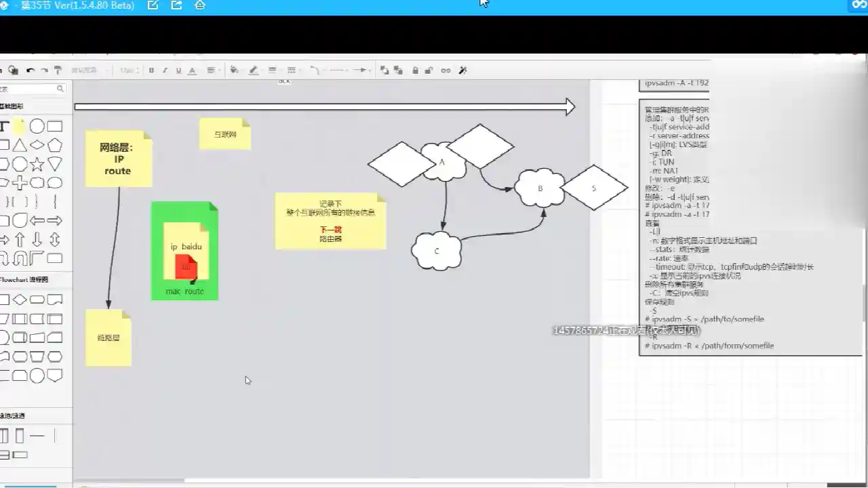
Task: Select the circle shape in basic shapes
Action: coord(37,126)
